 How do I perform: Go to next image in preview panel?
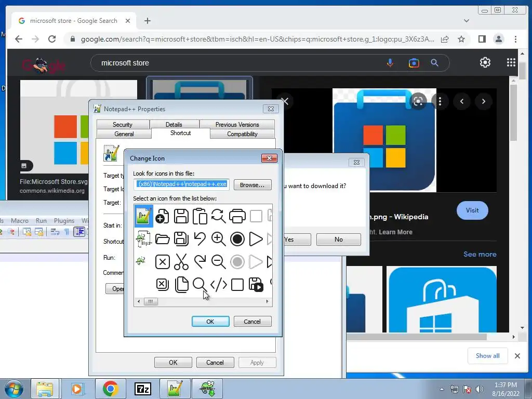[484, 101]
